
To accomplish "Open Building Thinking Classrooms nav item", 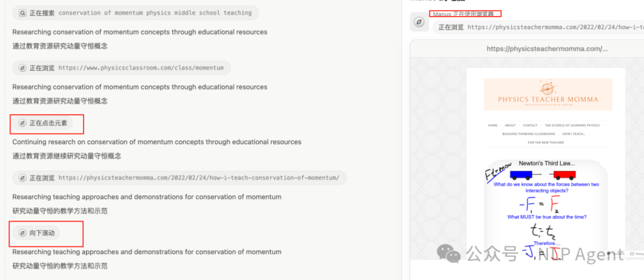I will click(x=528, y=134).
